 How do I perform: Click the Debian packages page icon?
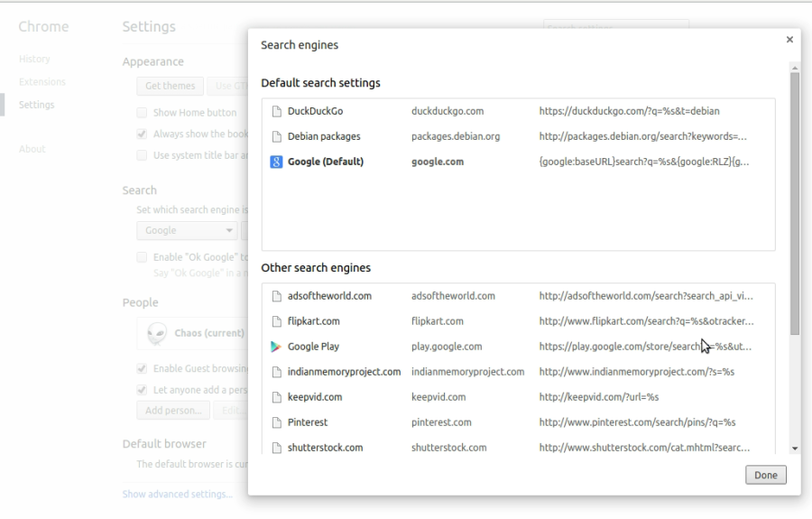coord(277,136)
